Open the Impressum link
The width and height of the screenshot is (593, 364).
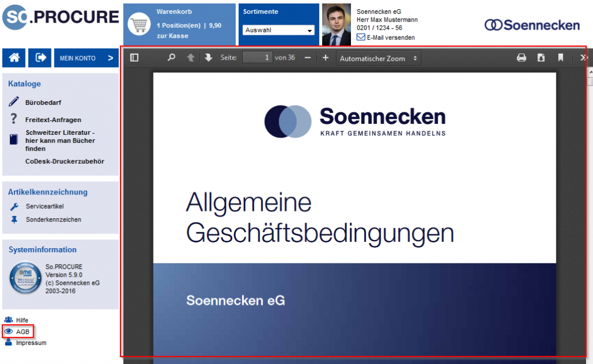31,343
